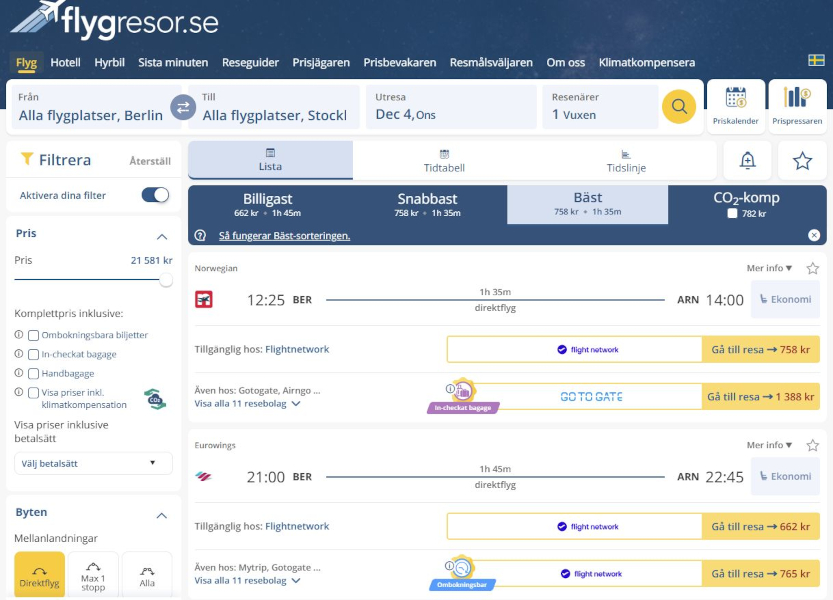Click Gå till resa 1 388 kr button
The height and width of the screenshot is (600, 833).
[761, 397]
